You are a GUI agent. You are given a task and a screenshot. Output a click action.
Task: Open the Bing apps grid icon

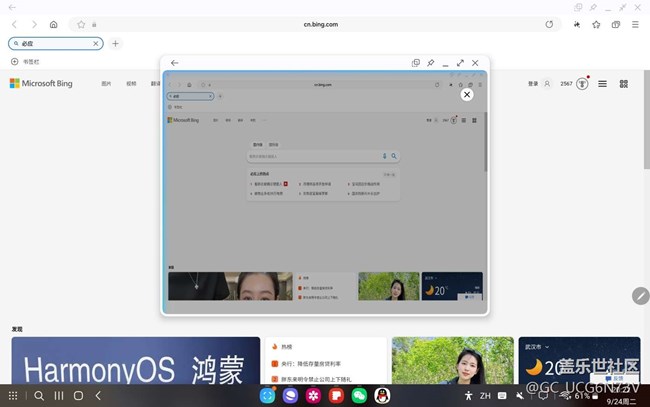point(624,84)
